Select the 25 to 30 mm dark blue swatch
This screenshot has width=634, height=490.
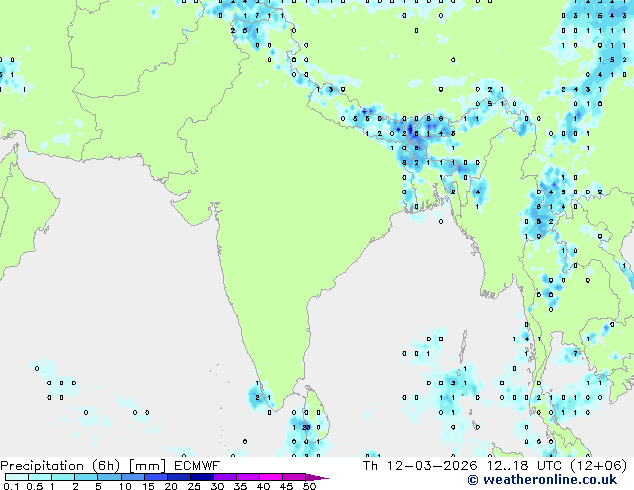pyautogui.click(x=201, y=477)
